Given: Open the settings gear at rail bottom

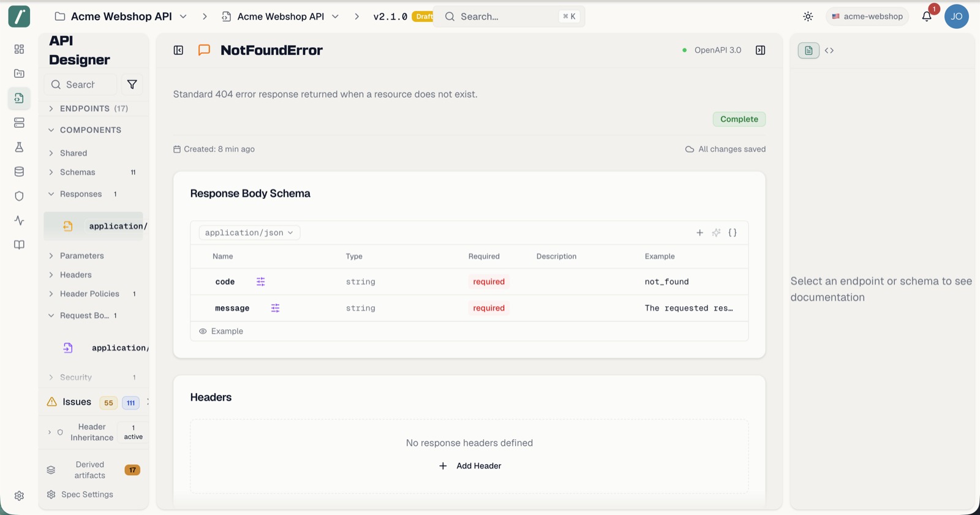Looking at the screenshot, I should click(x=19, y=496).
